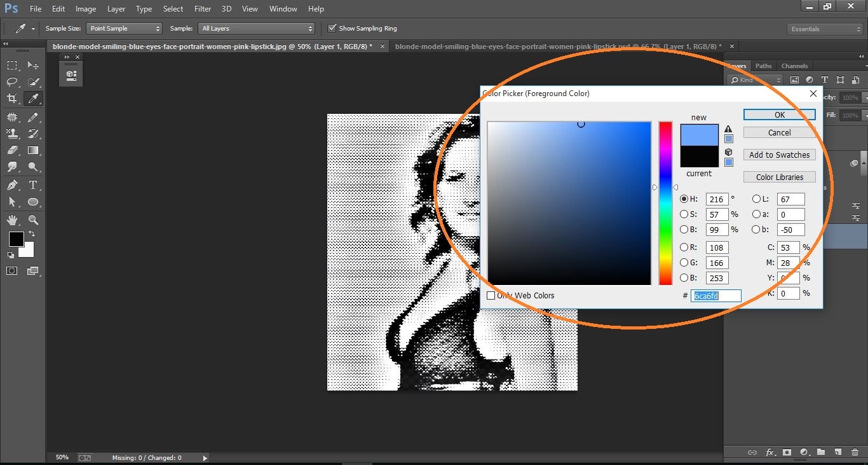Disable the Show Sampling Ring checkbox
868x465 pixels.
pos(332,28)
